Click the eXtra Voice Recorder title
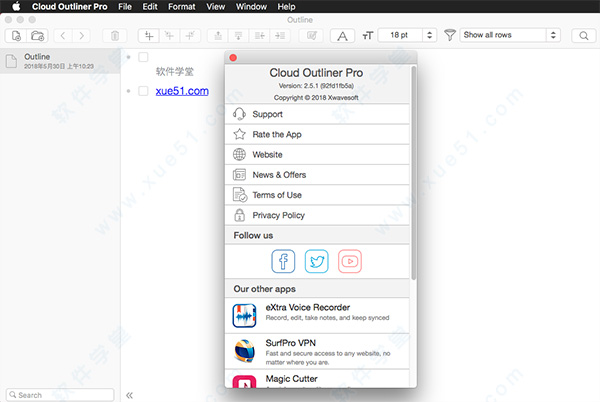This screenshot has height=402, width=600. coord(308,307)
